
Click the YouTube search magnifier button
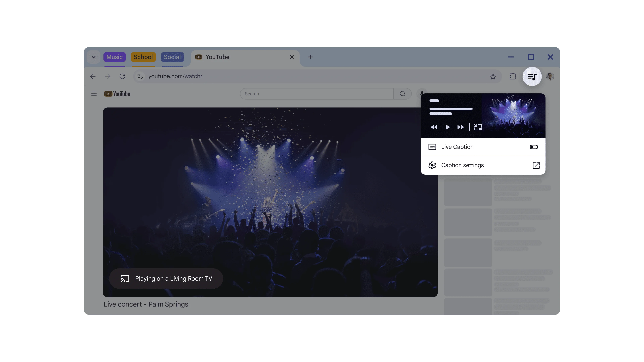click(402, 94)
